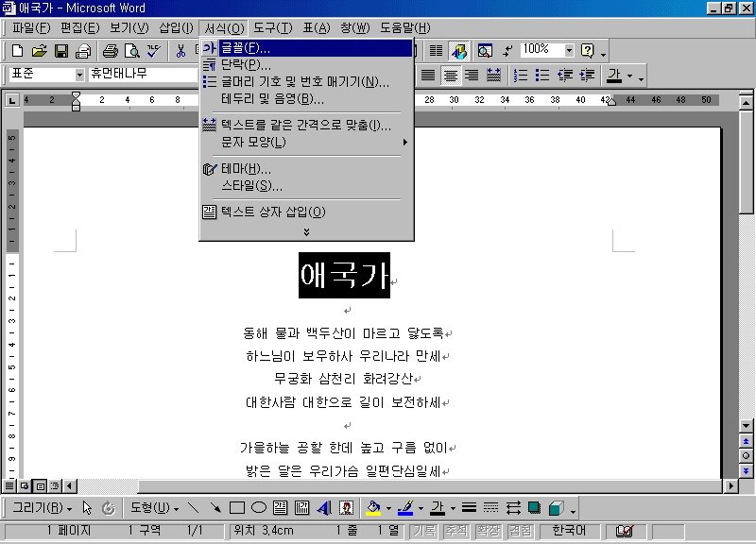Jump to the next page with the double down arrow

(x=746, y=470)
